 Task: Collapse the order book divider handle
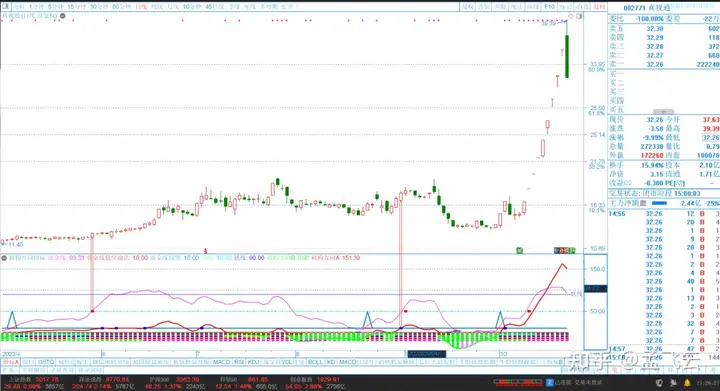tap(664, 112)
